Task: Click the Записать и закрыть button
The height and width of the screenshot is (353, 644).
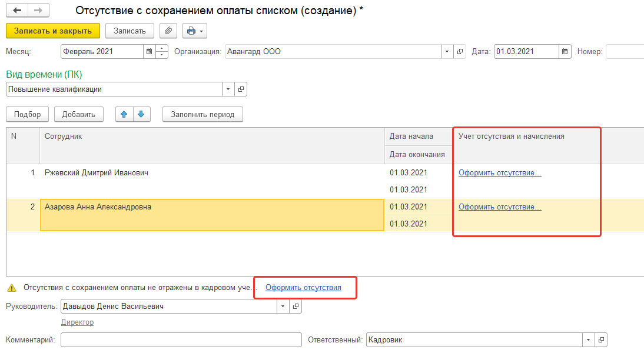Action: pyautogui.click(x=53, y=31)
